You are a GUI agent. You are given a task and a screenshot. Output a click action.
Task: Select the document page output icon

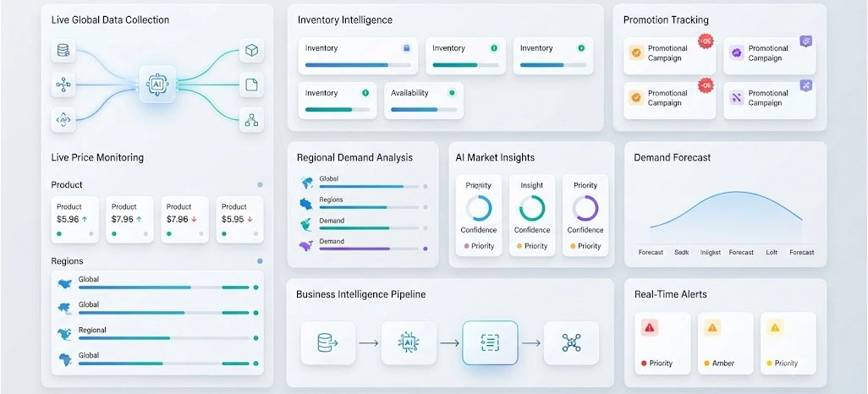(x=251, y=85)
